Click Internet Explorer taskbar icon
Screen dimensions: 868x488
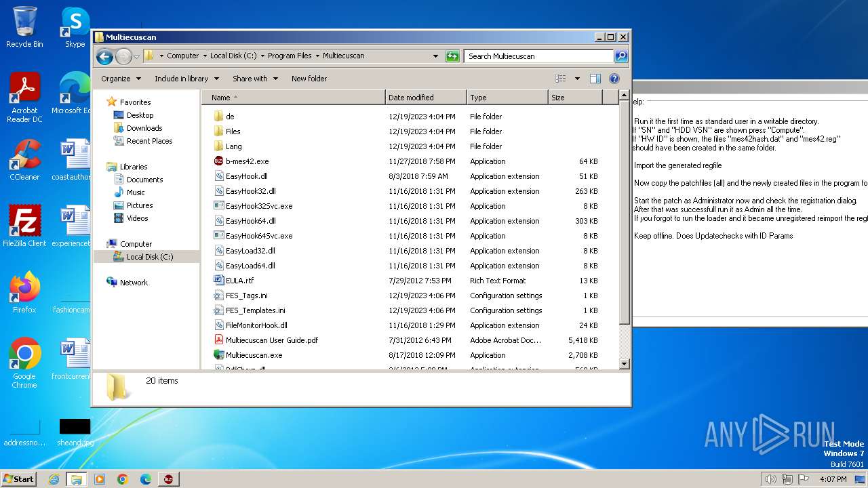click(54, 479)
